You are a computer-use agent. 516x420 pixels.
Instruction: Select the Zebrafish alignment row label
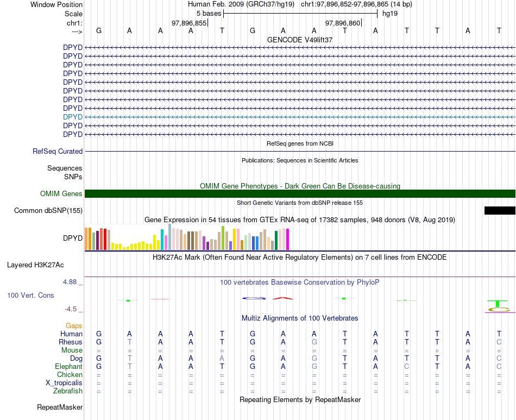coord(68,391)
